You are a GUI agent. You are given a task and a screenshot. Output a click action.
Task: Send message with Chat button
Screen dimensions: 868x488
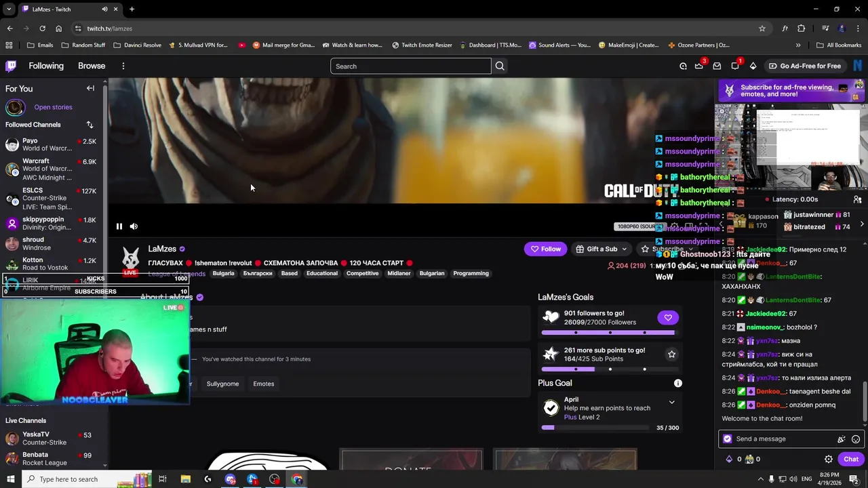pyautogui.click(x=851, y=459)
